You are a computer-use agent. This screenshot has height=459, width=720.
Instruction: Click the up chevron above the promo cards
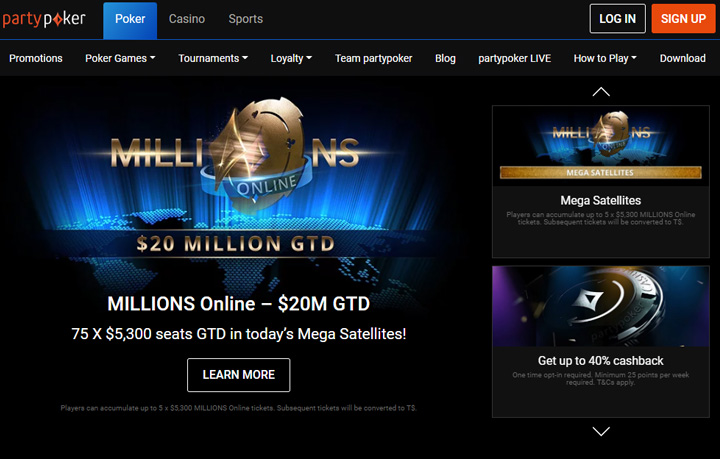coord(601,92)
